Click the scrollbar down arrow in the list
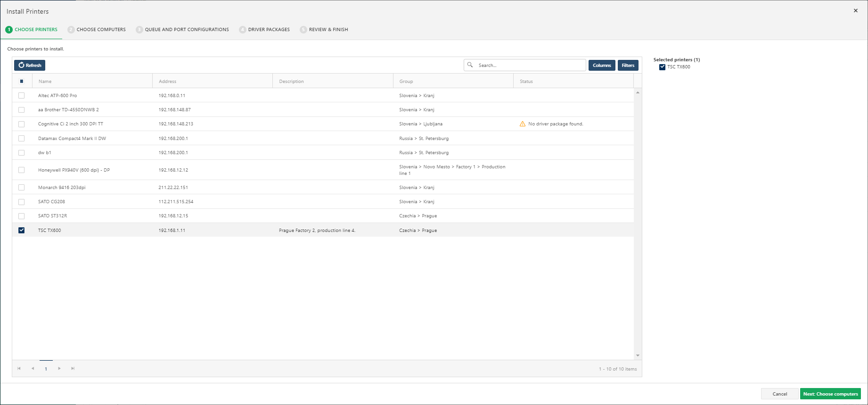Viewport: 868px width, 405px height. click(x=638, y=355)
